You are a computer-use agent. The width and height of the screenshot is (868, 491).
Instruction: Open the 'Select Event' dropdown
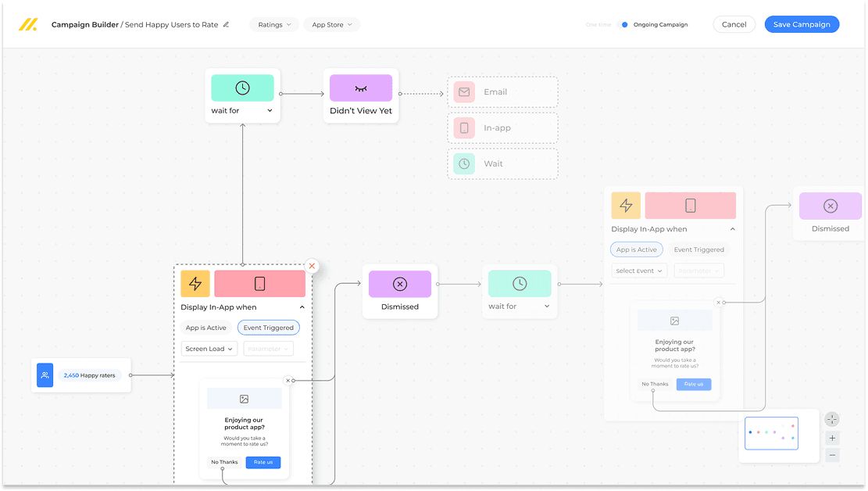click(x=639, y=271)
